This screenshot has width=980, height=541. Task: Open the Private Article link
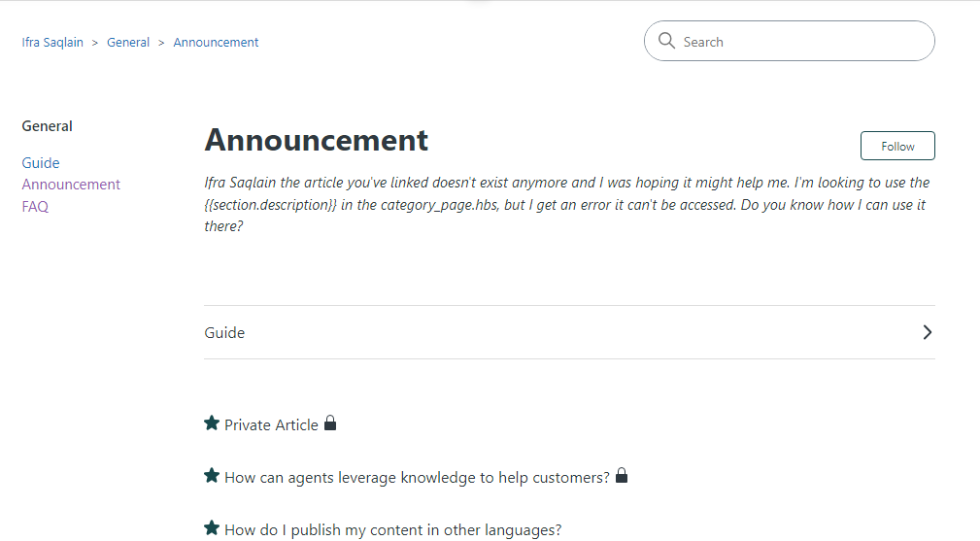271,425
